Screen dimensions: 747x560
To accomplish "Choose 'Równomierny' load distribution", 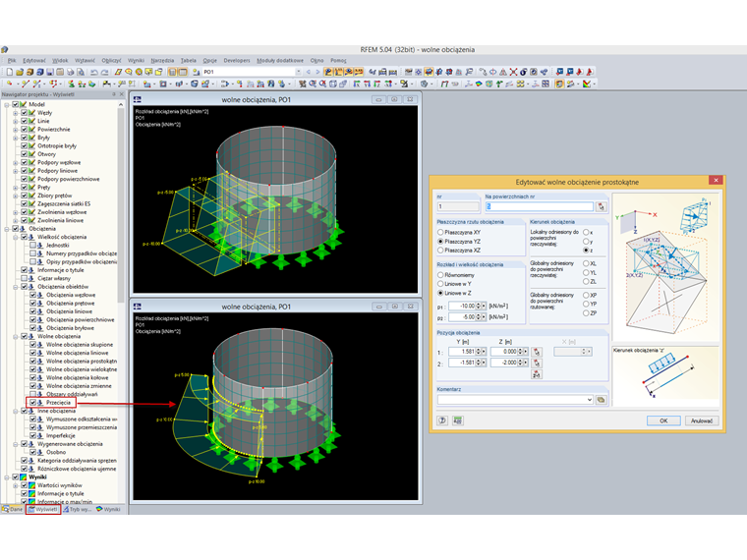I will tap(440, 275).
